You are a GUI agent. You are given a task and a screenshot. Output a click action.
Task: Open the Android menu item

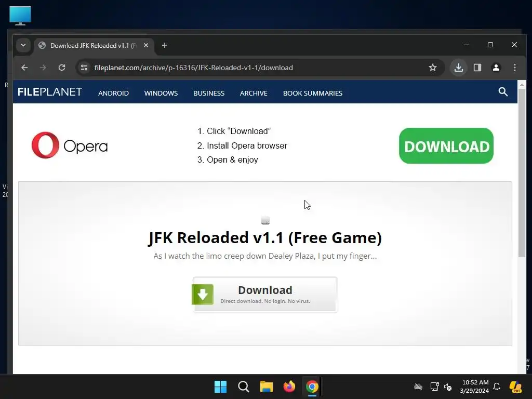[114, 93]
